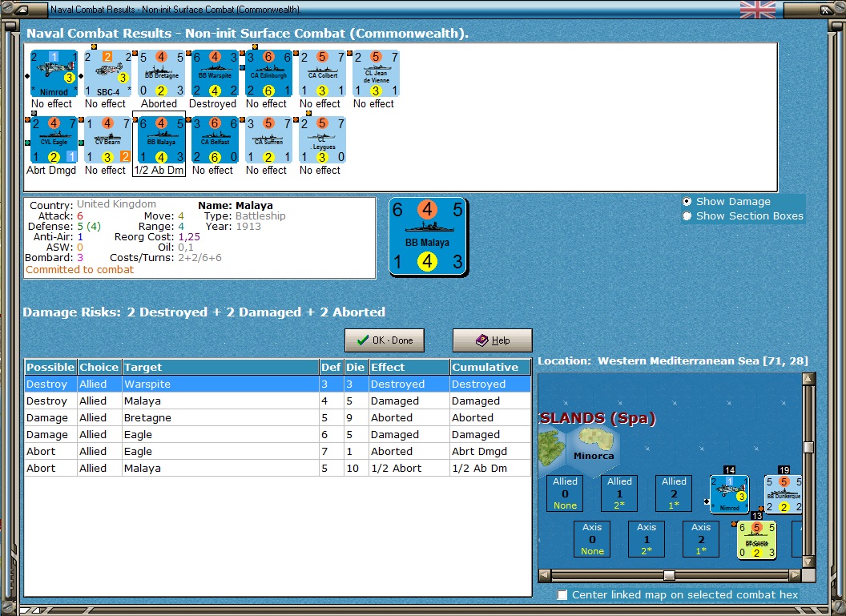Viewport: 846px width, 616px height.
Task: Sort by the Possible column header
Action: coord(50,367)
